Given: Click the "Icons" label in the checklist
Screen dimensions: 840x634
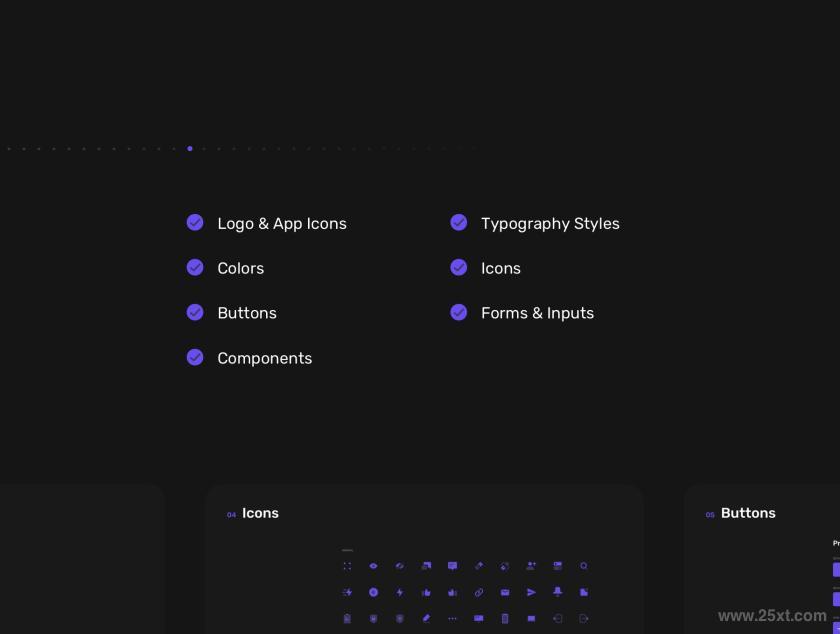Looking at the screenshot, I should click(x=501, y=268).
